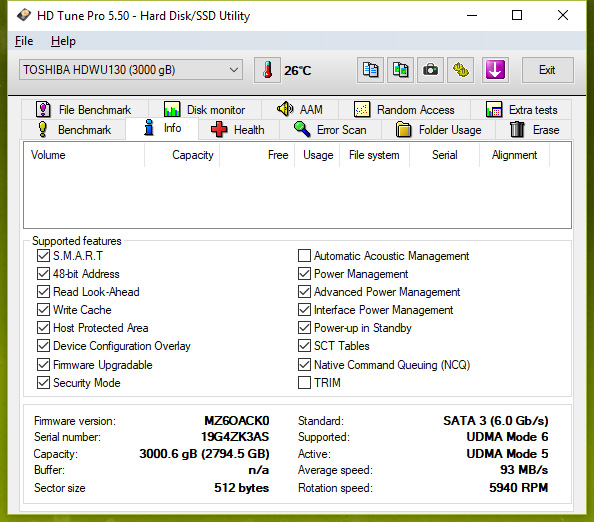Toggle the 48-bit Address checkbox
The height and width of the screenshot is (522, 594).
click(x=43, y=274)
